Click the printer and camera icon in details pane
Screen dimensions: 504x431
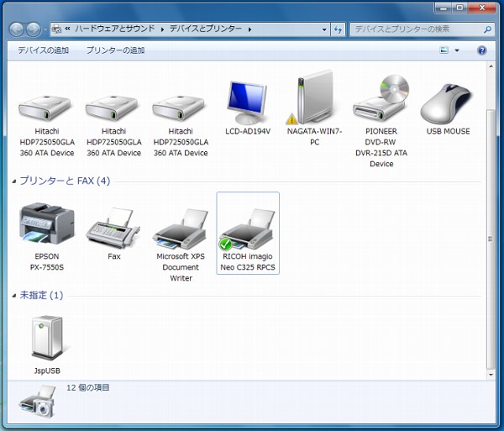(39, 401)
